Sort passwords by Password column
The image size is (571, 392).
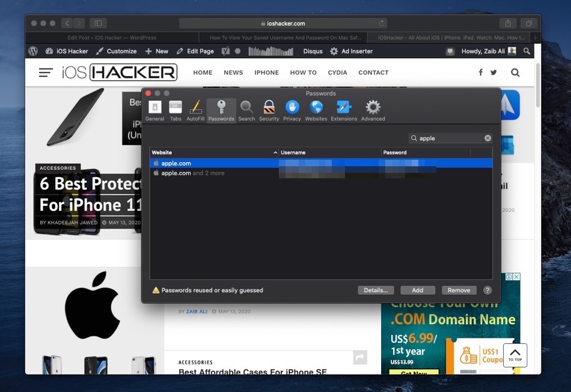click(426, 152)
